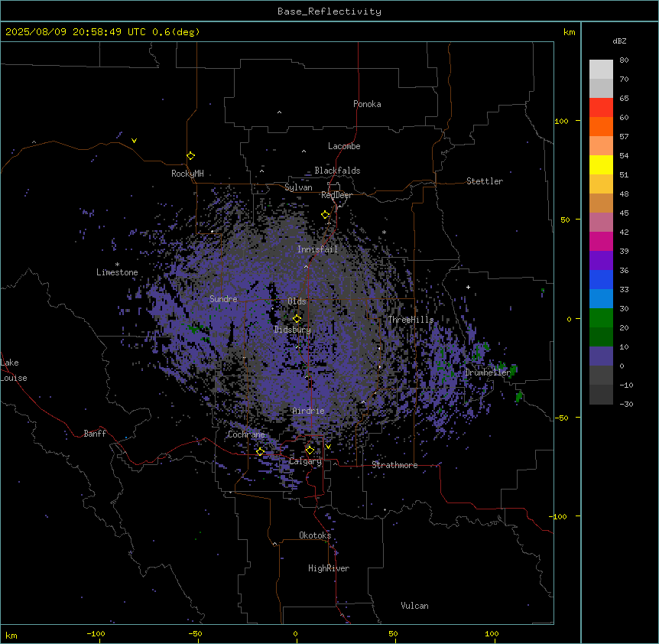Select the Calgary label

click(x=306, y=461)
